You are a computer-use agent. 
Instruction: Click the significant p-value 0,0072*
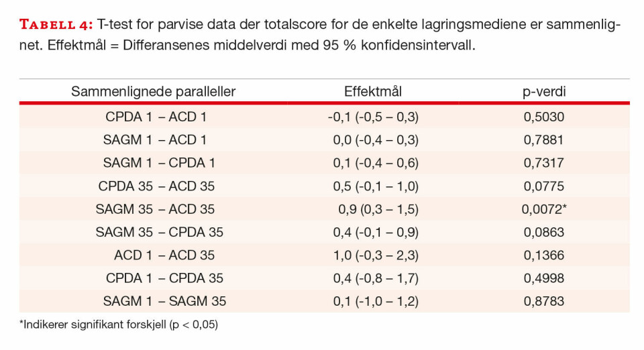click(x=544, y=209)
